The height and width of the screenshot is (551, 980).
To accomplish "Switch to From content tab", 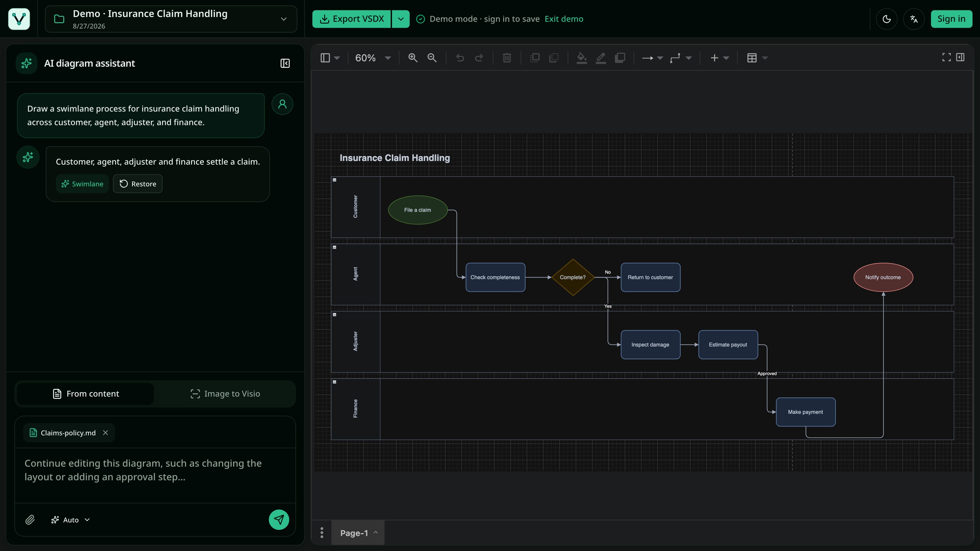I will 86,394.
